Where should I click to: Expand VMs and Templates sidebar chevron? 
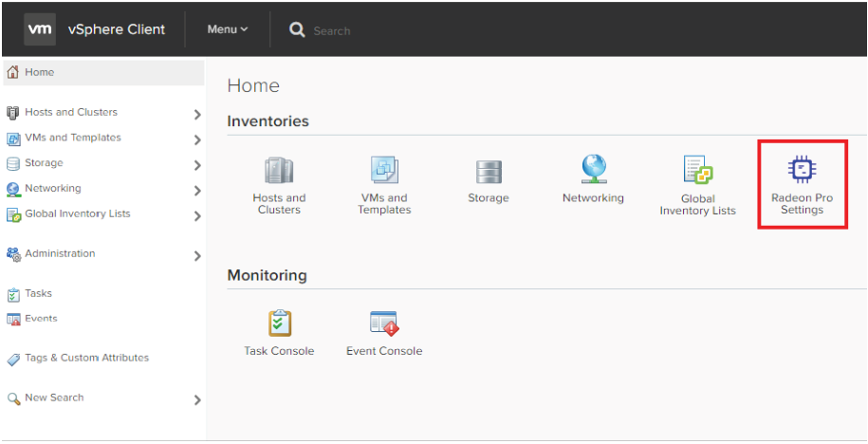[x=197, y=140]
